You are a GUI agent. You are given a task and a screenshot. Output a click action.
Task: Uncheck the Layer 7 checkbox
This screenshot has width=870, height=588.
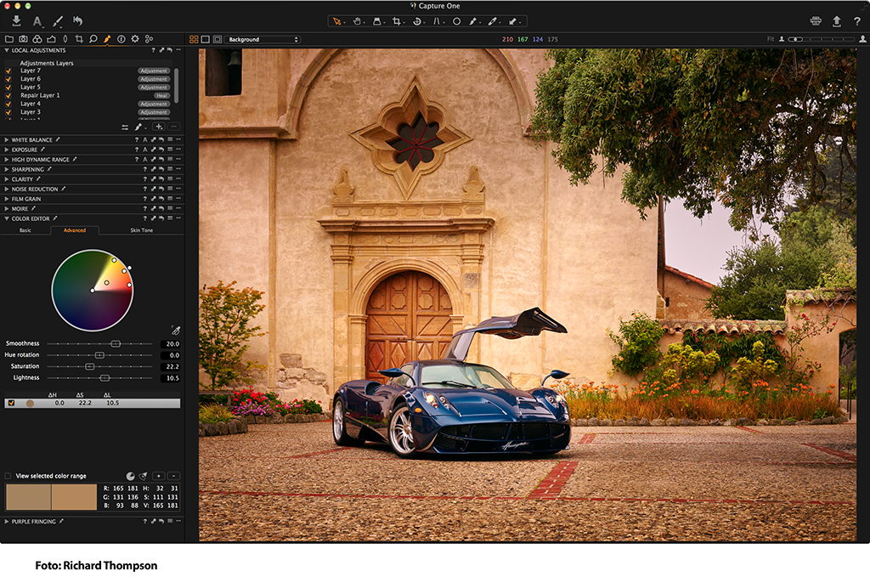(x=8, y=71)
